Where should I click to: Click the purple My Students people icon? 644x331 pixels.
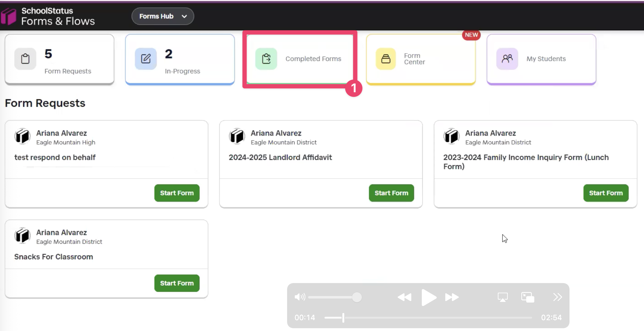(x=507, y=59)
